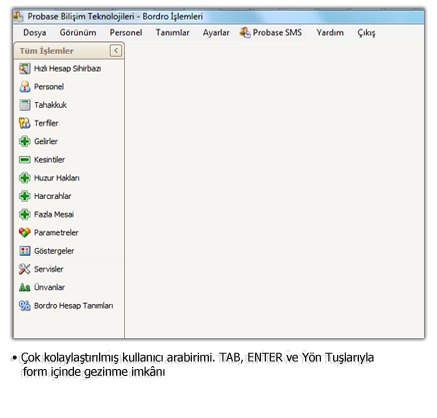
Task: Click the green minus icon beside Kesintiler
Action: [x=25, y=160]
